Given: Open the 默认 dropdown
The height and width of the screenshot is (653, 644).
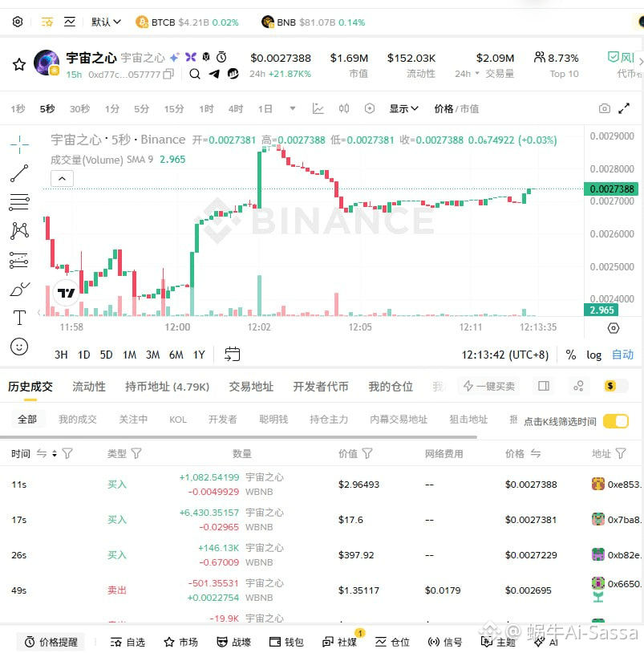Looking at the screenshot, I should [x=106, y=22].
